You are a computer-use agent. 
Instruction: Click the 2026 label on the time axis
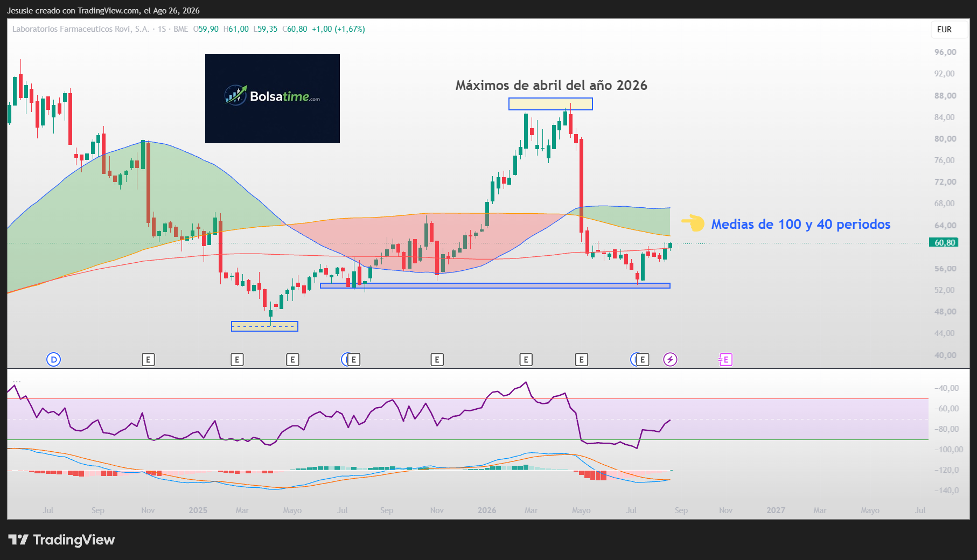point(487,510)
